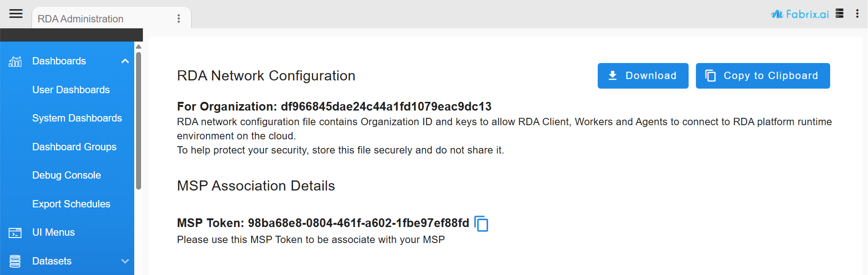
Task: Go to Dashboard Groups
Action: point(74,147)
